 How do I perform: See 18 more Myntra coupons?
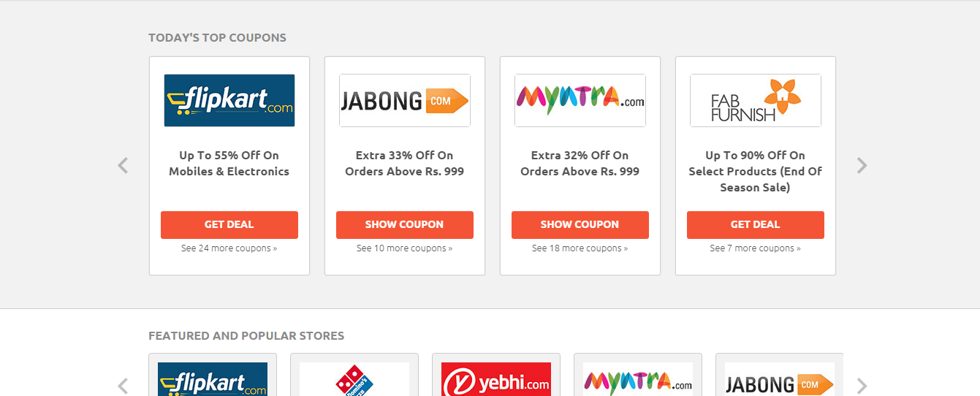pos(580,248)
